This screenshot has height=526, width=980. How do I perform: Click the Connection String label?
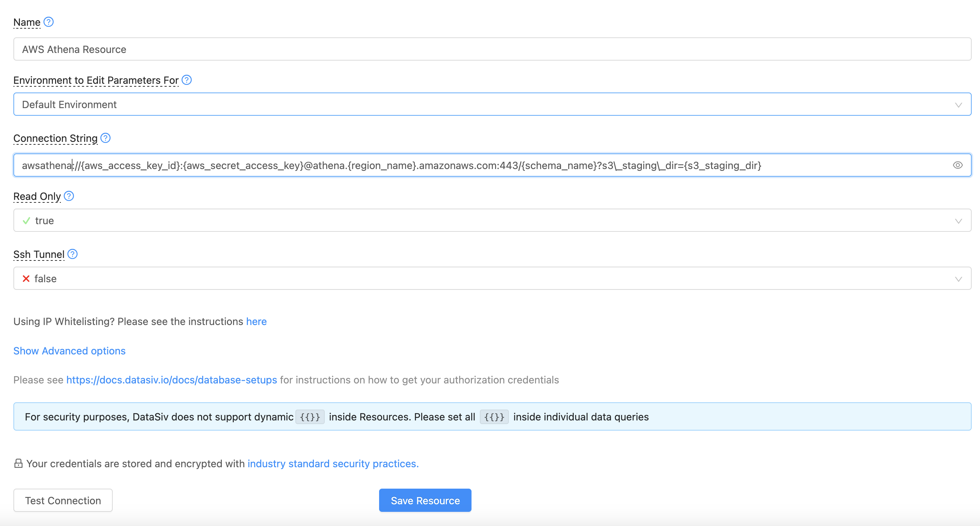(55, 138)
